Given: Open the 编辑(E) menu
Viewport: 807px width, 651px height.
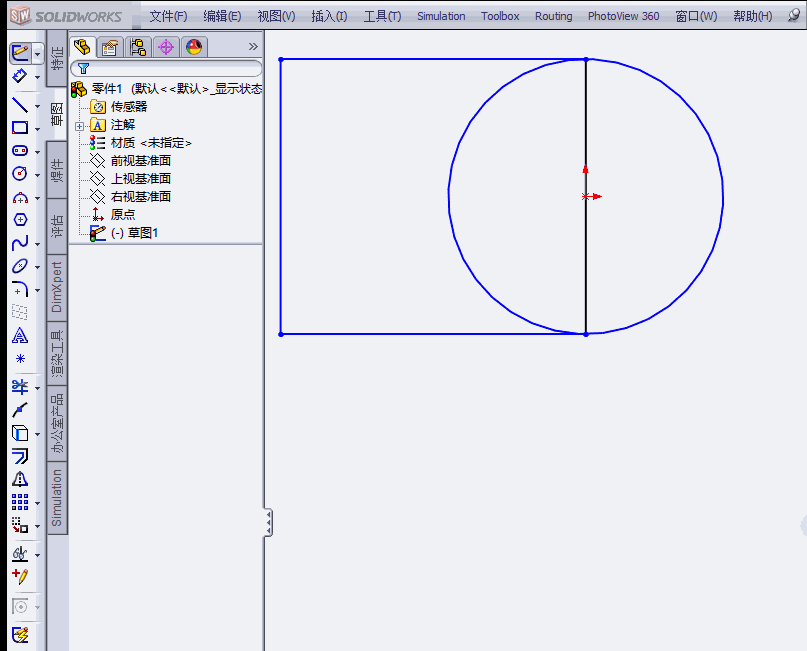Looking at the screenshot, I should point(222,16).
